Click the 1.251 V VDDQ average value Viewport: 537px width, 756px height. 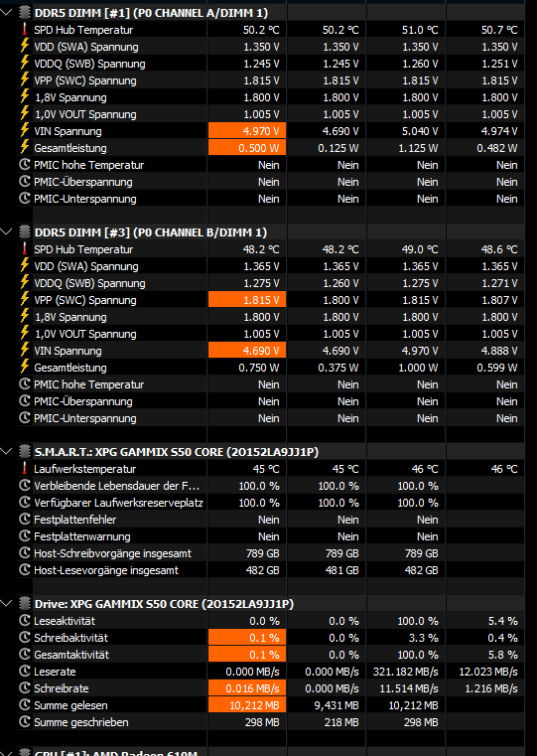tap(499, 64)
